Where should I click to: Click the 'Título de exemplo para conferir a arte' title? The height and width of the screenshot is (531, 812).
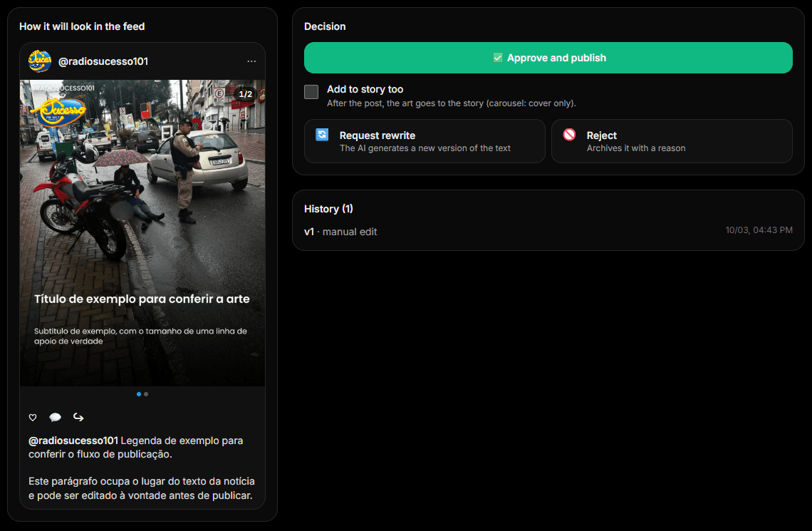coord(142,299)
